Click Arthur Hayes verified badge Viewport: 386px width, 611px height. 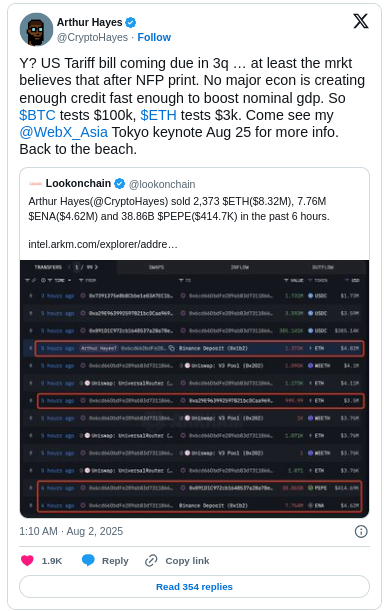pos(130,23)
